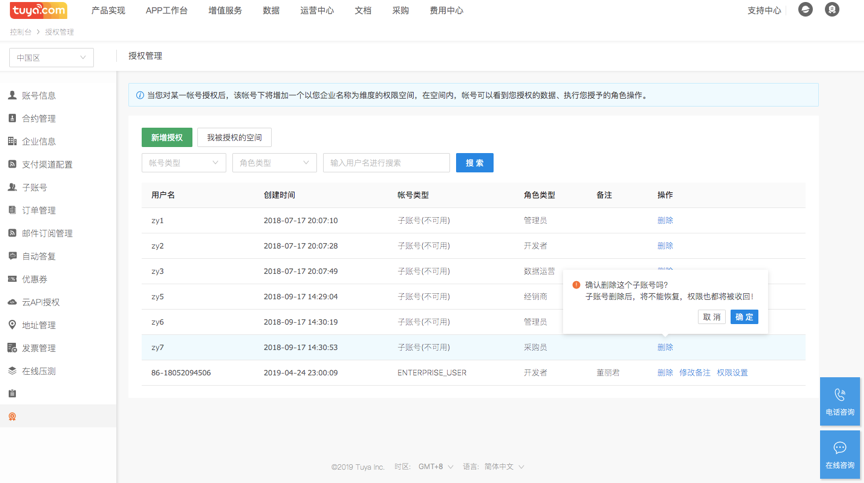
Task: Click the 我被授权的空间 button
Action: [x=234, y=137]
